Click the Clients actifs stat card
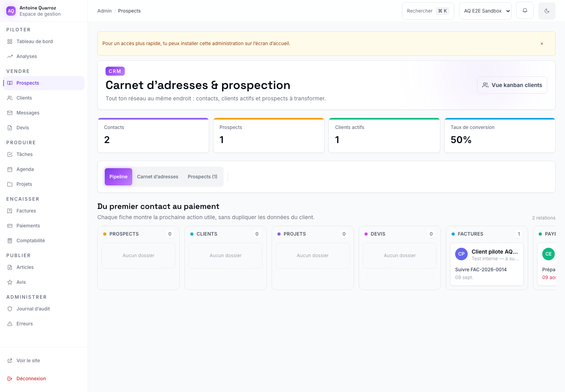The image size is (565, 392). point(384,135)
